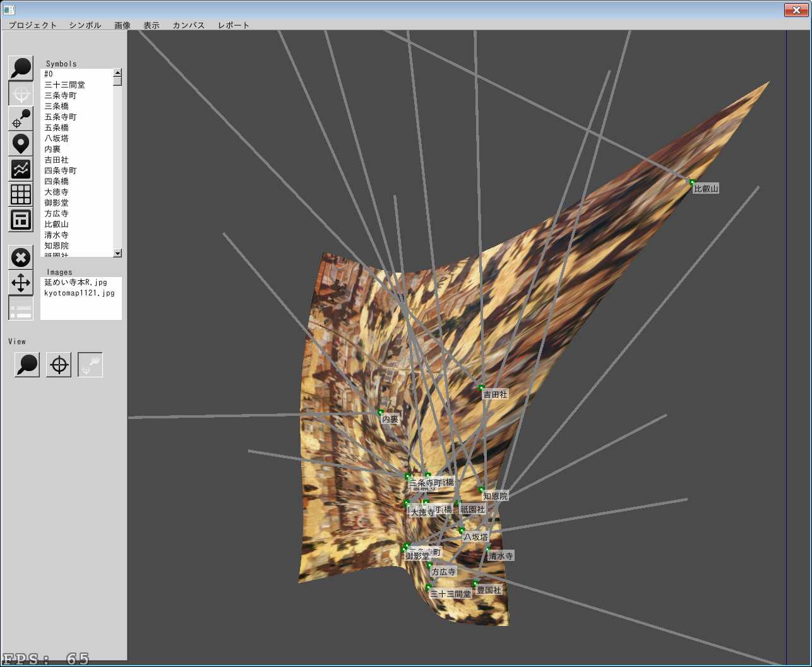Click the list view icon in toolbar

[x=21, y=308]
